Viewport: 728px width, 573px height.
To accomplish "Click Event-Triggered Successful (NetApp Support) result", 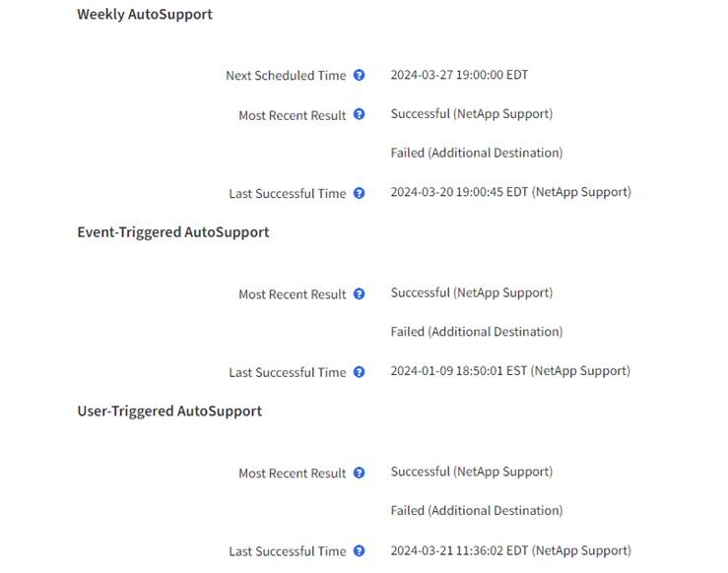I will coord(471,292).
